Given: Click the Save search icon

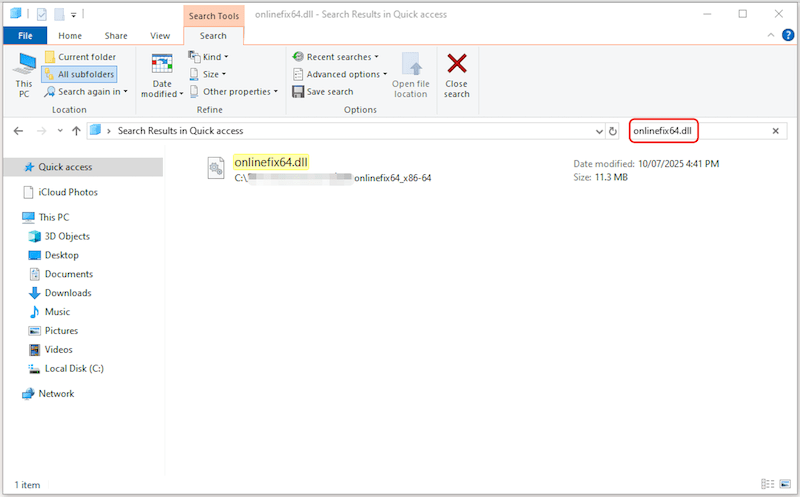Looking at the screenshot, I should [299, 92].
